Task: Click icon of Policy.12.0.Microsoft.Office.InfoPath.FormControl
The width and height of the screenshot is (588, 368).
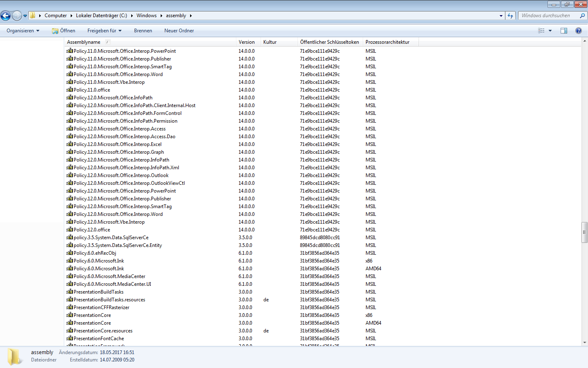Action: [x=70, y=113]
